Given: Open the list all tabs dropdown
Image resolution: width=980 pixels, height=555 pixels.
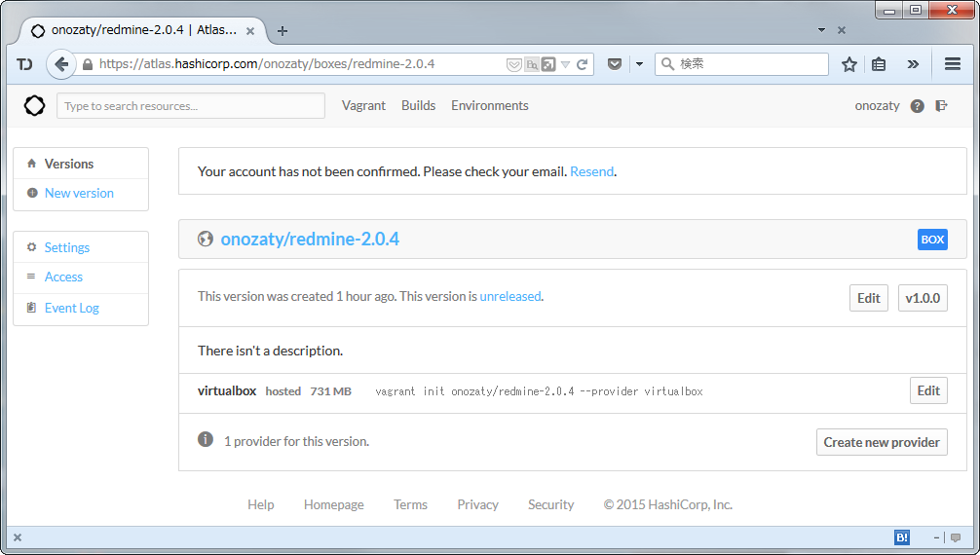Looking at the screenshot, I should [821, 30].
